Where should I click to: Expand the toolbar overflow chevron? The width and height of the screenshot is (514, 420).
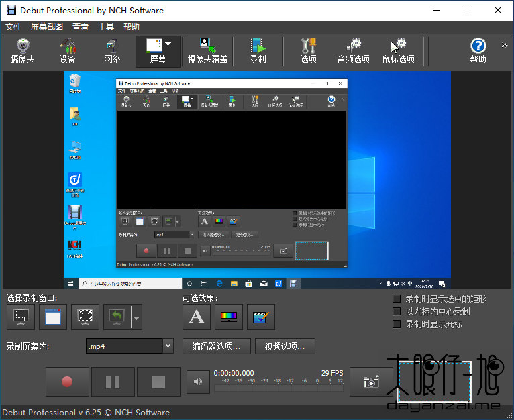(x=504, y=45)
